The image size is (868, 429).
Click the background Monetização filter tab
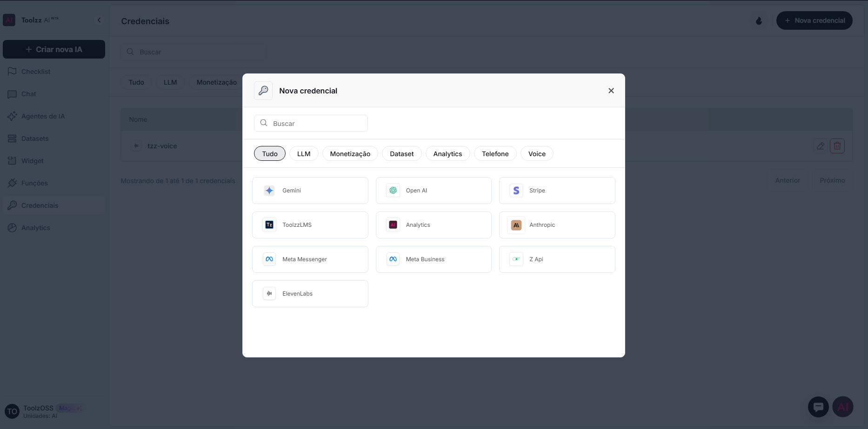217,82
